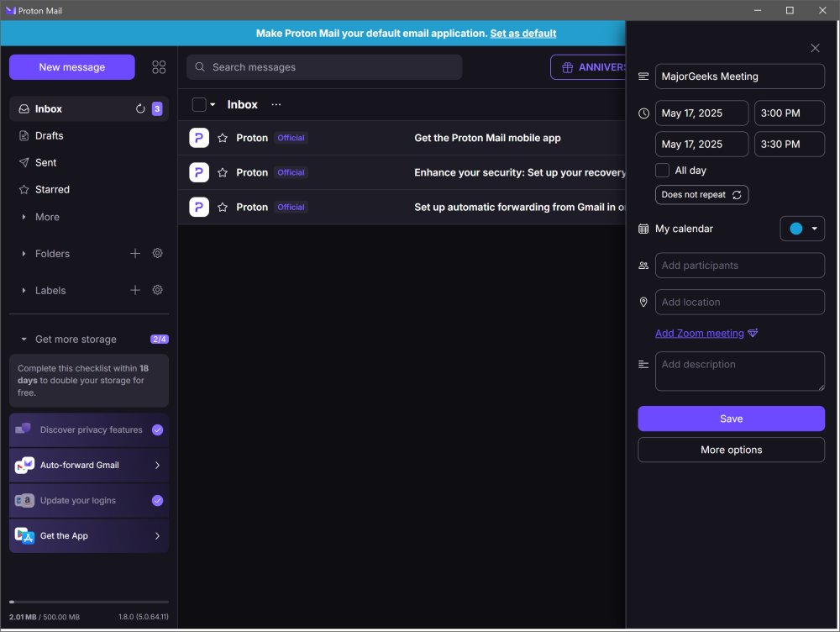Enable the All day checkbox
840x632 pixels.
[662, 171]
